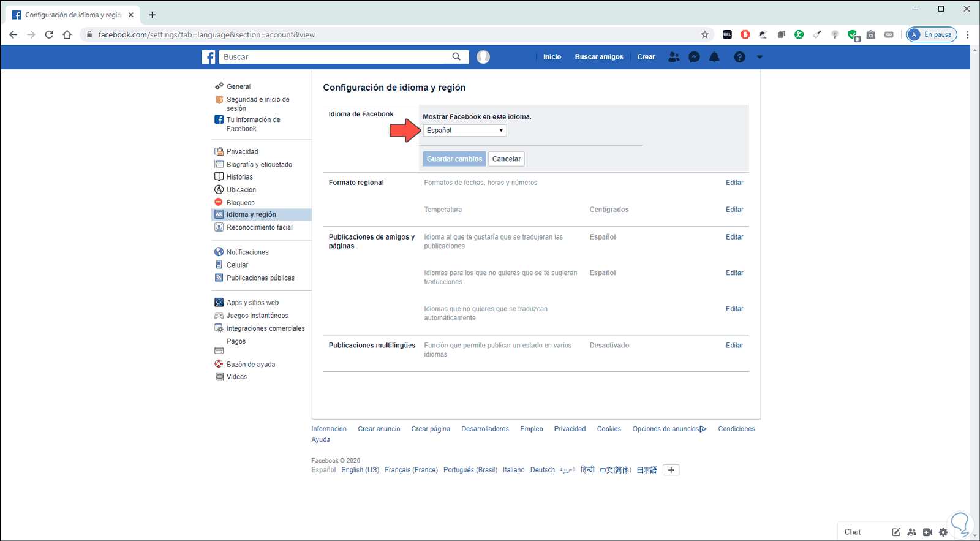Close the Configuración de idioma tab
Viewport: 980px width, 541px height.
coord(131,15)
